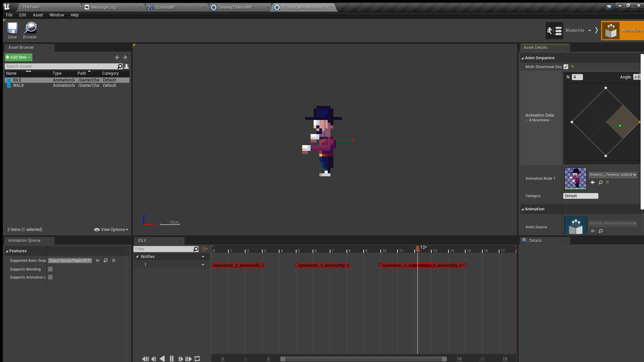Open the Add New dropdown
This screenshot has width=644, height=362.
coord(18,57)
